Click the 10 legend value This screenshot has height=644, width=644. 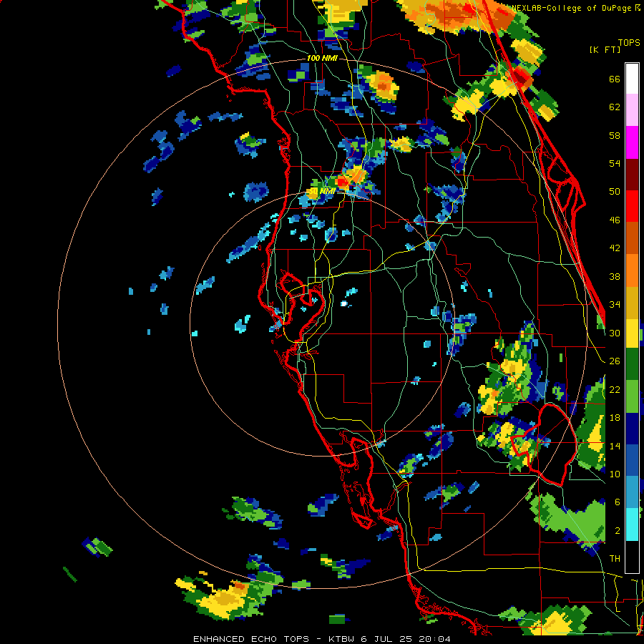tap(615, 474)
